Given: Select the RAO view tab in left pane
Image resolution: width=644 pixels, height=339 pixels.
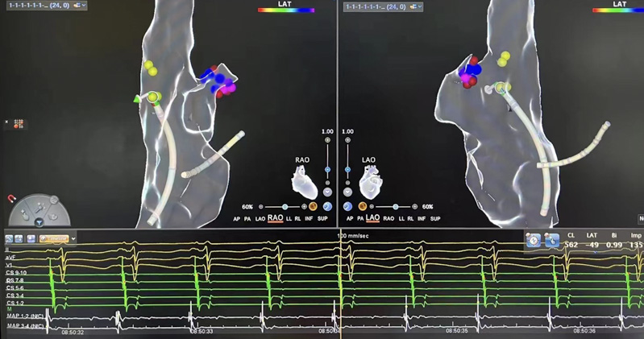Looking at the screenshot, I should (x=275, y=219).
